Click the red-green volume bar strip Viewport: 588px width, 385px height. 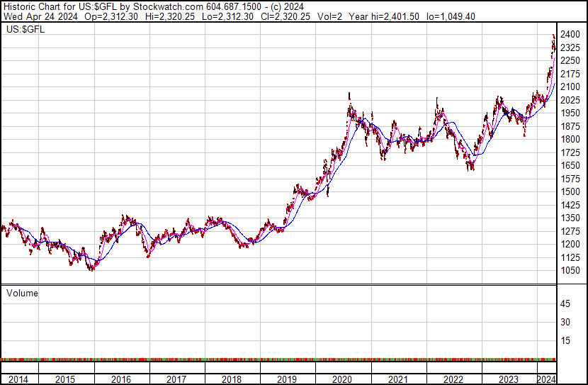[278, 359]
